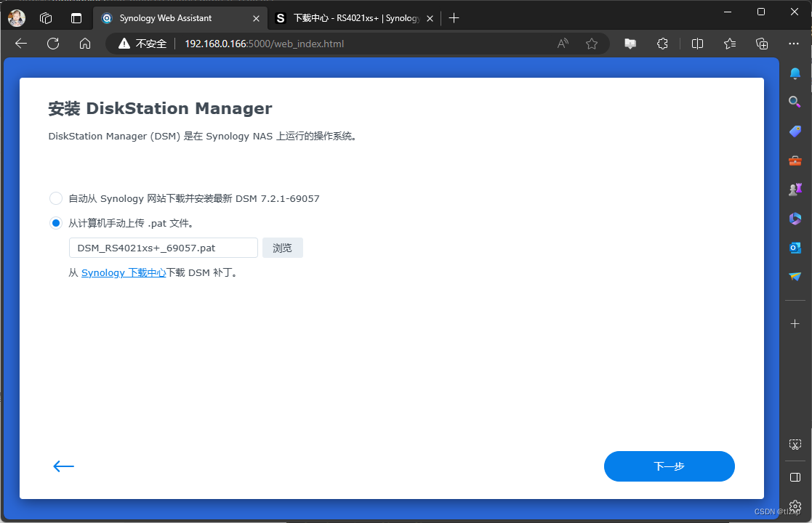812x523 pixels.
Task: Open the sidebar games chess icon
Action: point(795,190)
